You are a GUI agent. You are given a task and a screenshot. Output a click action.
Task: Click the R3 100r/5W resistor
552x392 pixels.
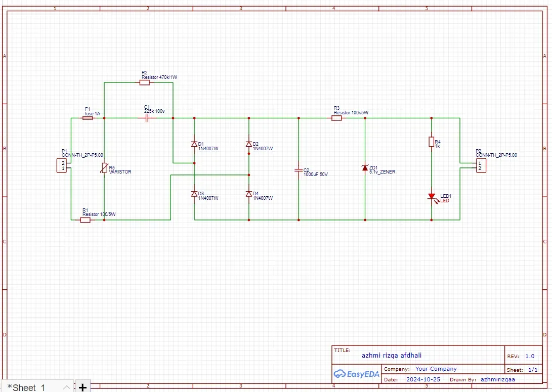pos(336,118)
